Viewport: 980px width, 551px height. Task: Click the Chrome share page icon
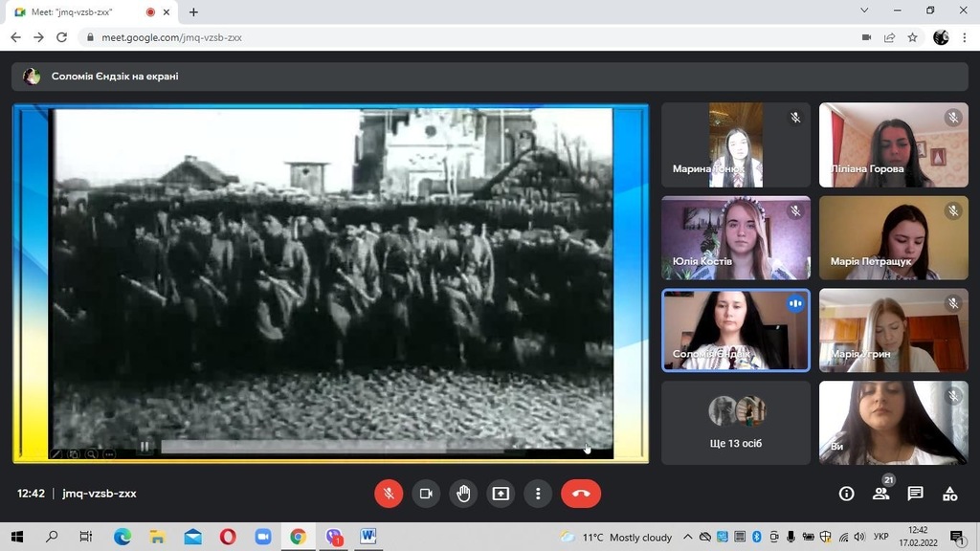(889, 37)
